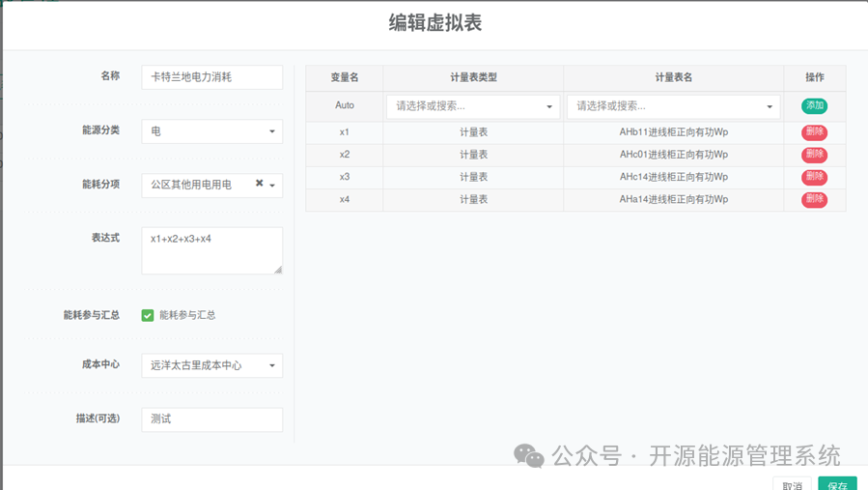
Task: Open the 能耗分项 dropdown
Action: coord(212,186)
